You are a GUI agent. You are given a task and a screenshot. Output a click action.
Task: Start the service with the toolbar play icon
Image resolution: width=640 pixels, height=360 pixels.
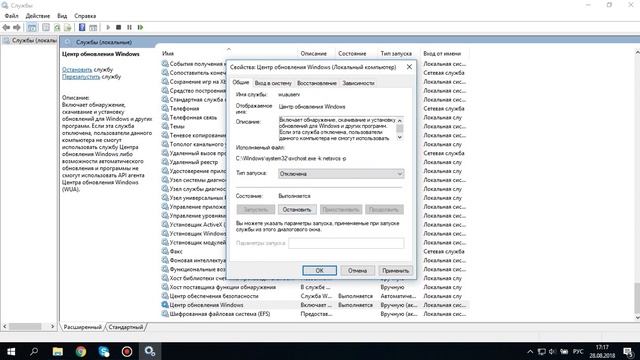(108, 27)
